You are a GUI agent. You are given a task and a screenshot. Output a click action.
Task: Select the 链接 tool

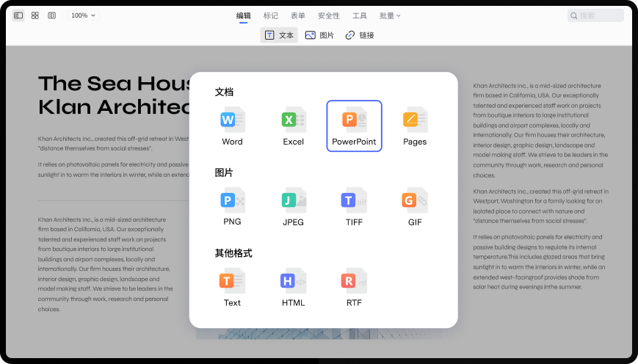coord(360,35)
